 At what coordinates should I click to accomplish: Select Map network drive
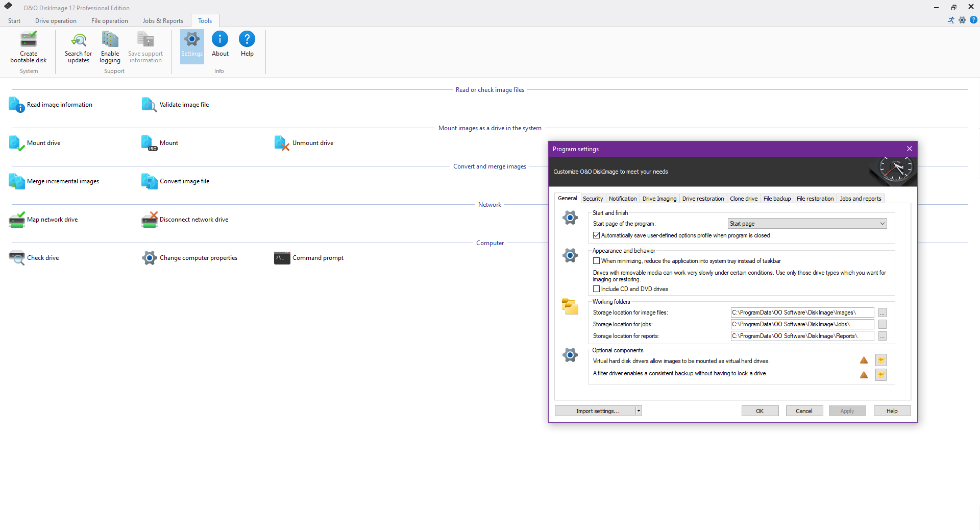click(43, 220)
